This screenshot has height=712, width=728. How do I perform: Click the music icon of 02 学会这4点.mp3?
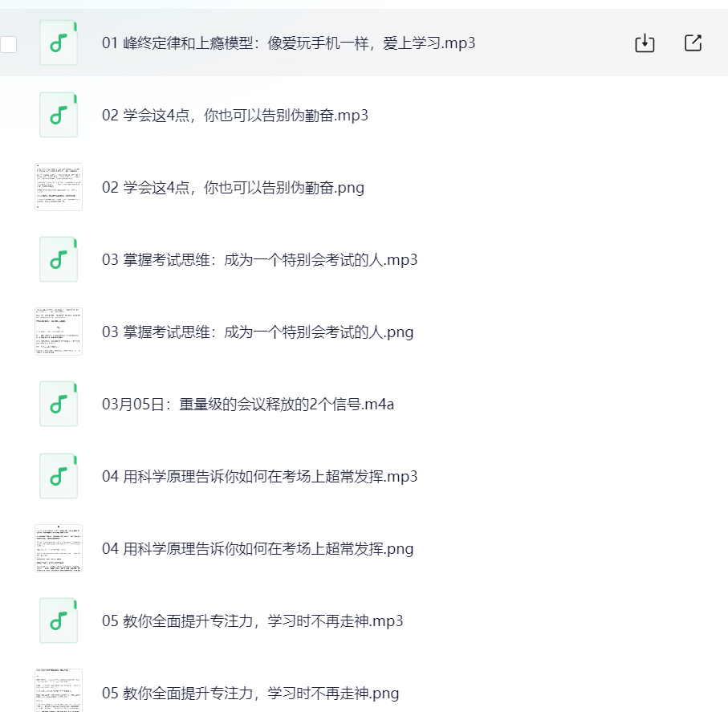tap(59, 115)
